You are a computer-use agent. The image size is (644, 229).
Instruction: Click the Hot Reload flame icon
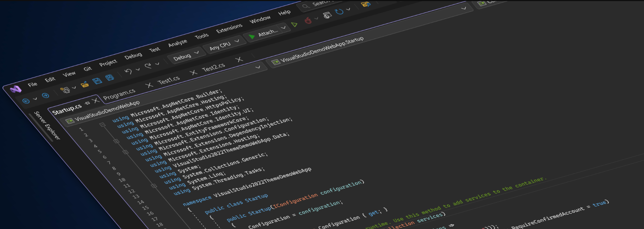click(308, 20)
